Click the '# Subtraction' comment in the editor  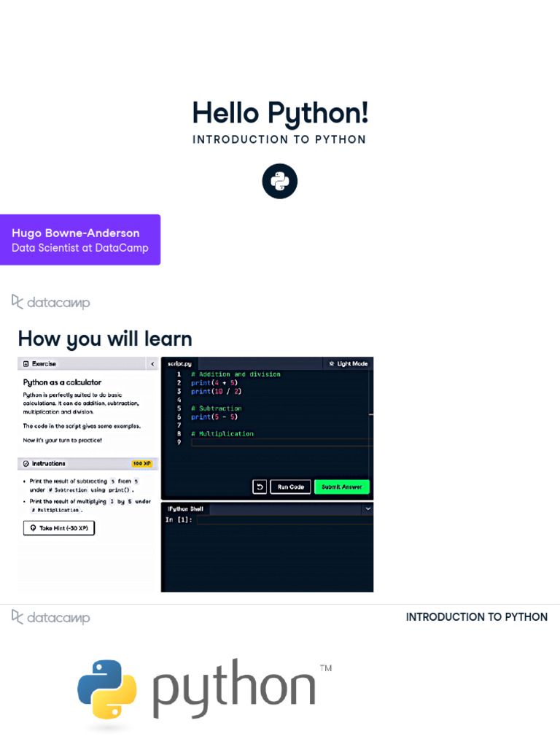[216, 409]
